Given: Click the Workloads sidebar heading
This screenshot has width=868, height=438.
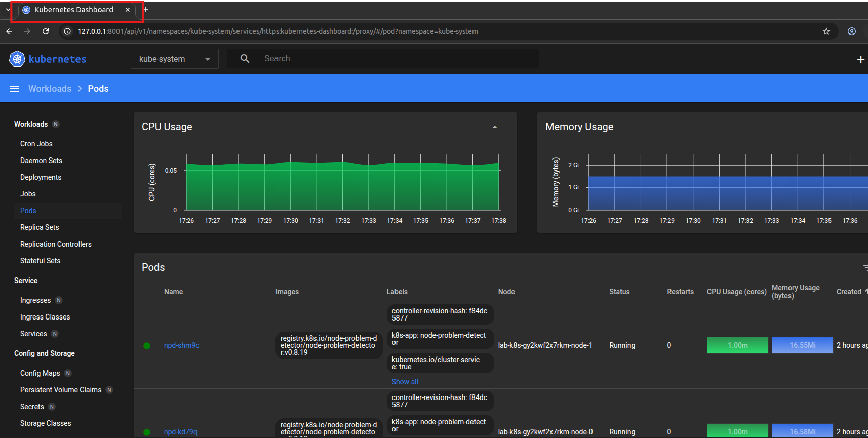Looking at the screenshot, I should click(x=31, y=124).
